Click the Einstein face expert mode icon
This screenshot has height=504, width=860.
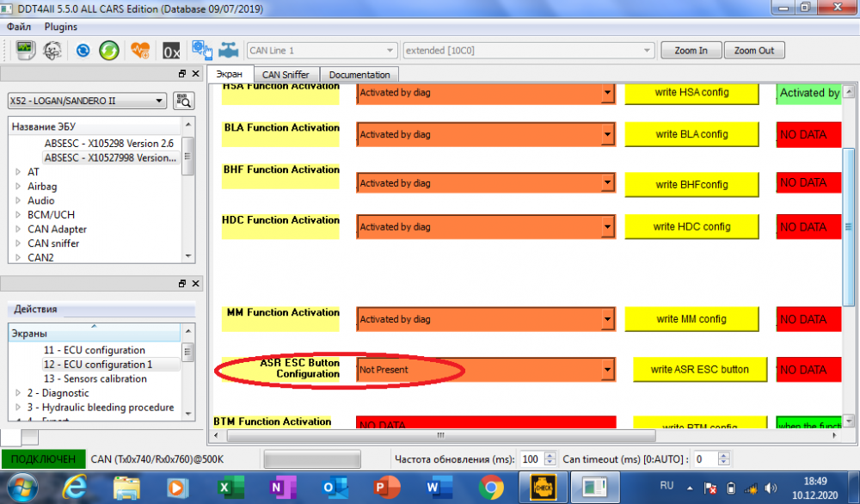click(52, 51)
